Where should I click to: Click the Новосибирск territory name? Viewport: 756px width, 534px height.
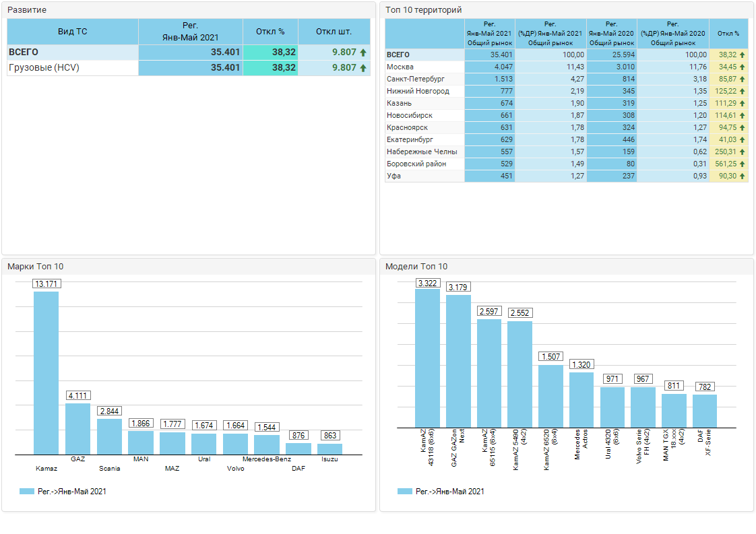click(x=410, y=116)
